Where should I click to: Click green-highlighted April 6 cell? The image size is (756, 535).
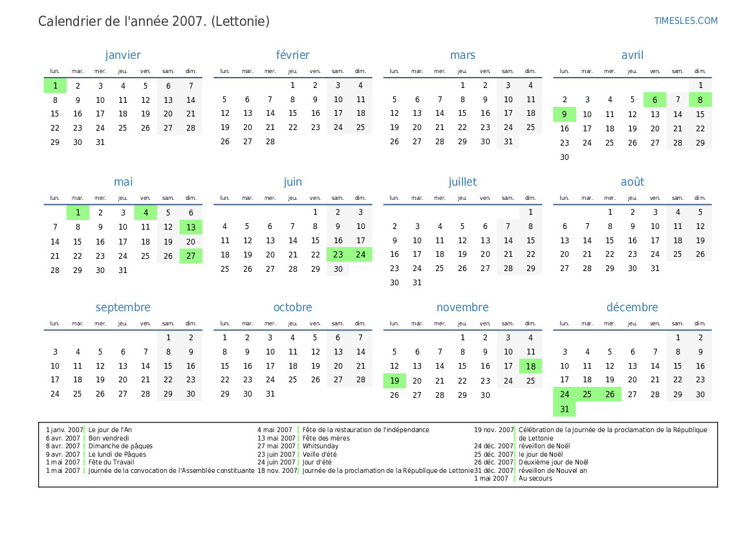[654, 100]
